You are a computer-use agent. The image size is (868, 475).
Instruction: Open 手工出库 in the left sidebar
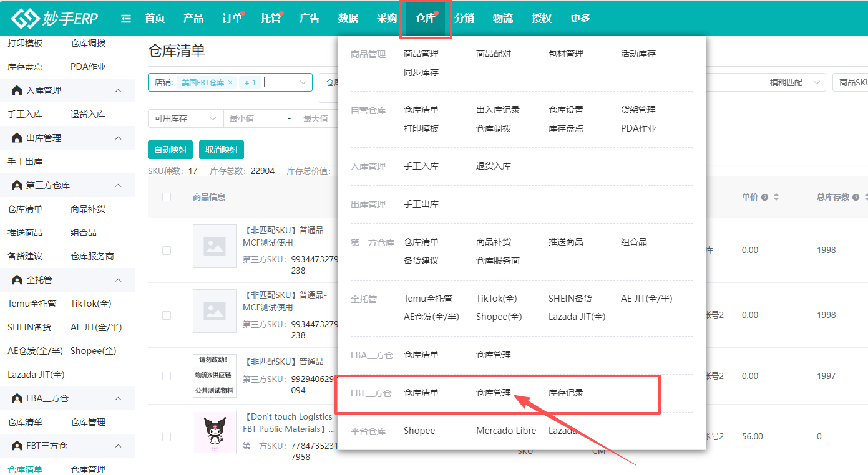tap(25, 162)
